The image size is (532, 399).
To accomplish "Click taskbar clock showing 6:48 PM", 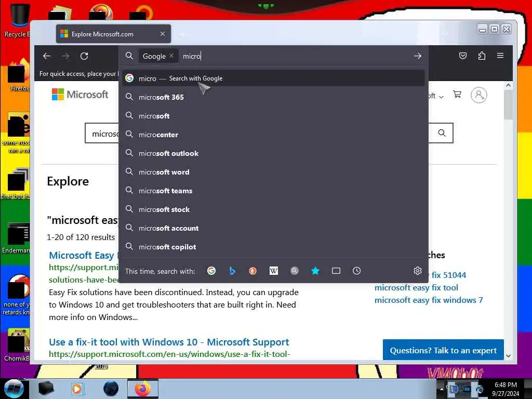I will tap(506, 389).
